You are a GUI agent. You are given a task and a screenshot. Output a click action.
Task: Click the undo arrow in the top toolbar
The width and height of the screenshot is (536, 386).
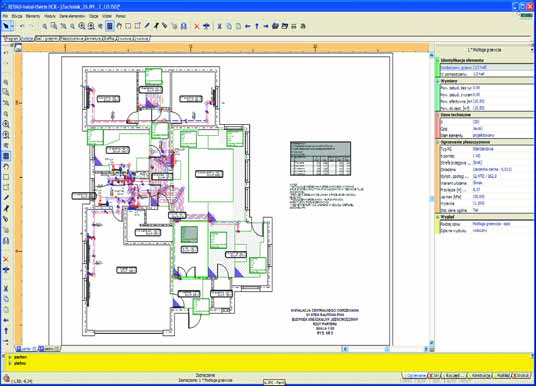pos(22,26)
